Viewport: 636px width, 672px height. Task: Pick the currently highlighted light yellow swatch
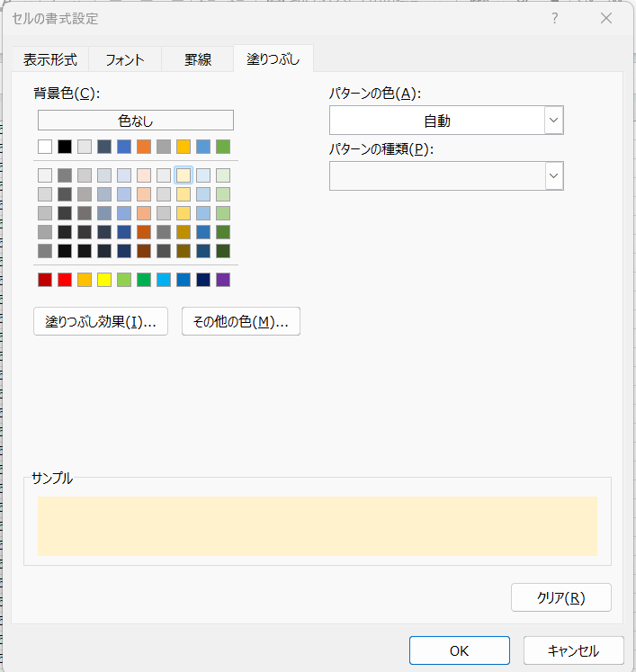184,175
